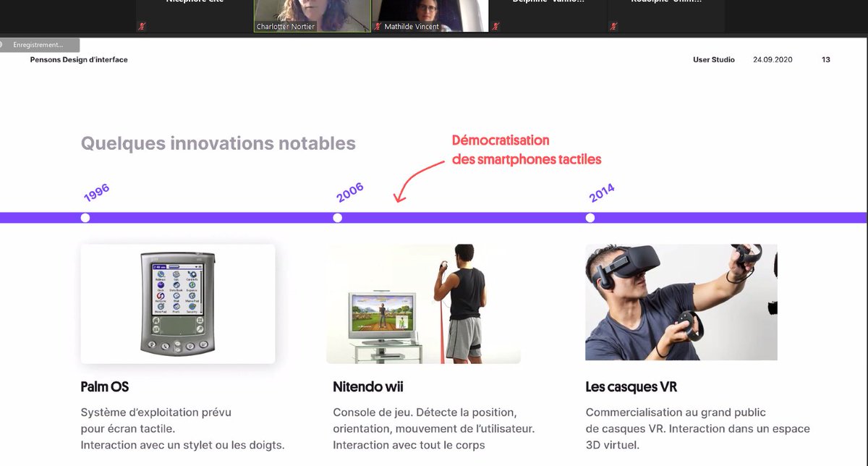Click 'Interaction avec tout le corps' line
868x466 pixels.
409,444
